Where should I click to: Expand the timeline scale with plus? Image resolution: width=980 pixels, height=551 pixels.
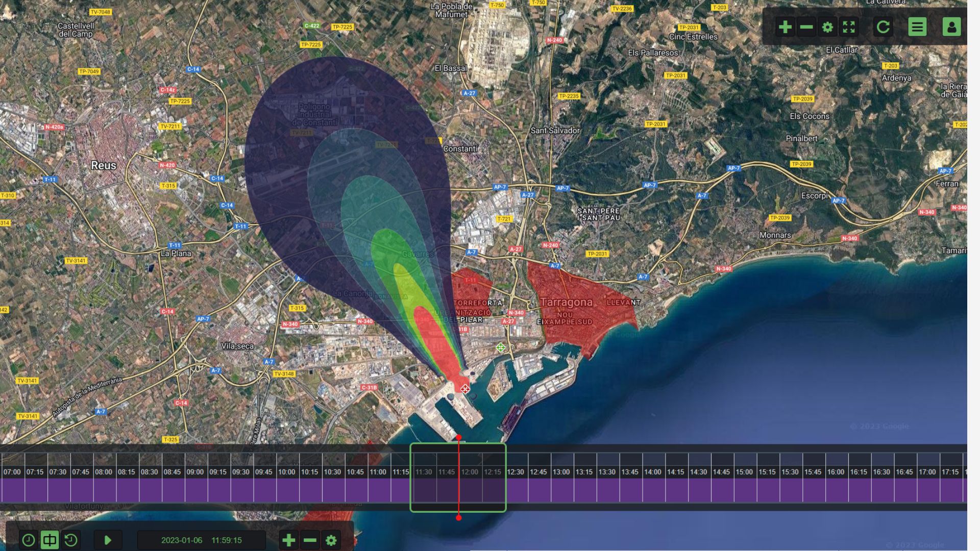click(x=288, y=540)
